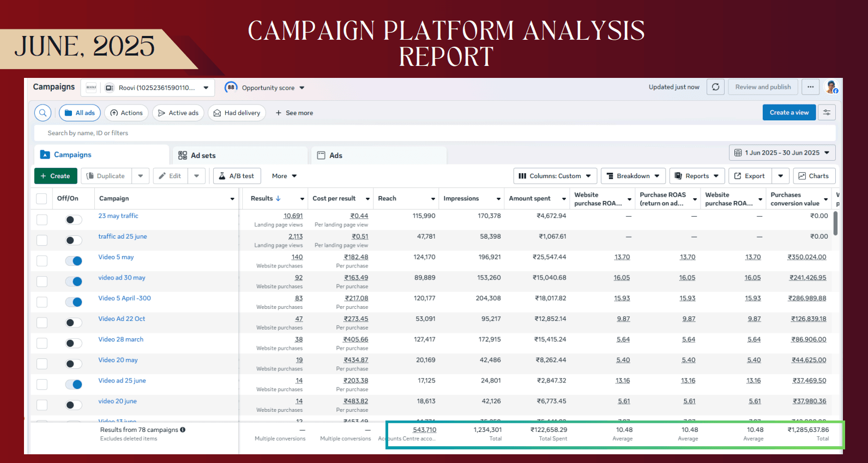Open the date range dropdown
The image size is (868, 463).
782,153
